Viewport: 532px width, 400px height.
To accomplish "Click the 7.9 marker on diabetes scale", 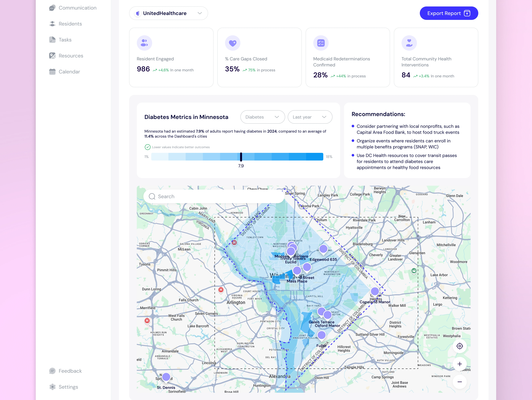I will 241,157.
